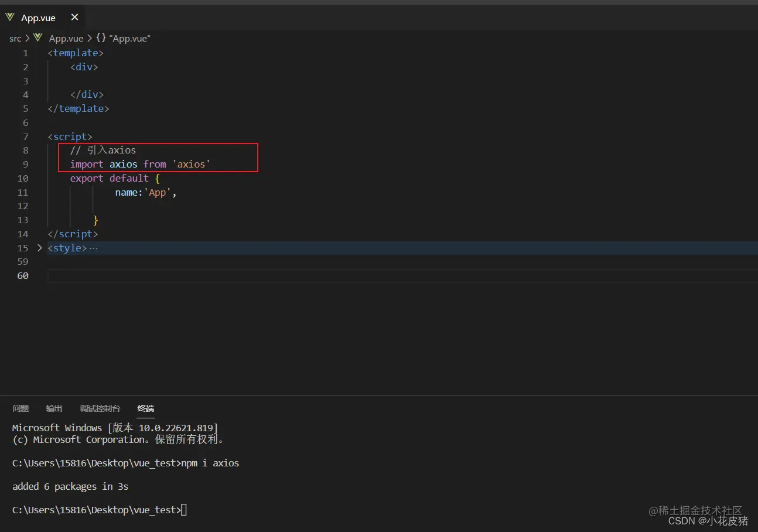Click the terminal prompt cursor after vue_test>

pos(184,510)
